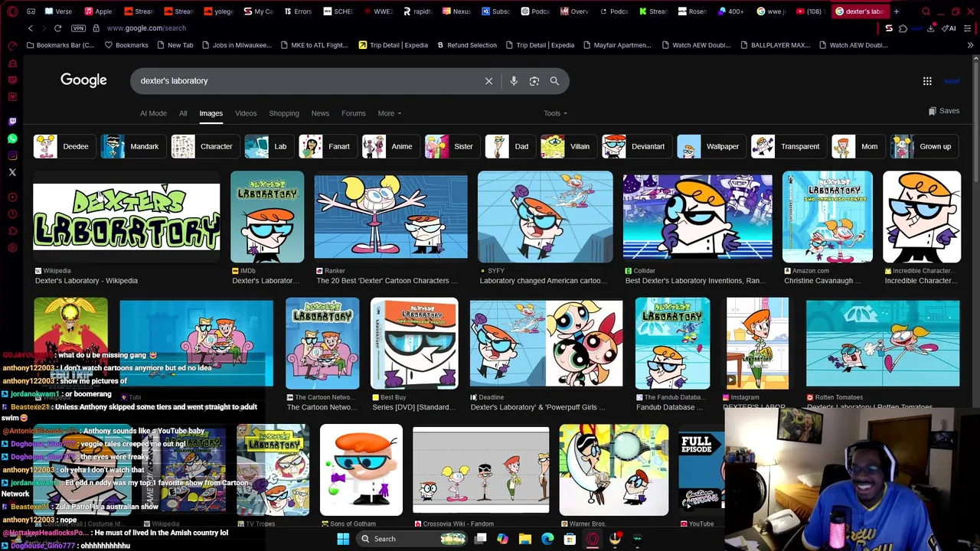Click the magnifier search submit icon

coord(554,80)
